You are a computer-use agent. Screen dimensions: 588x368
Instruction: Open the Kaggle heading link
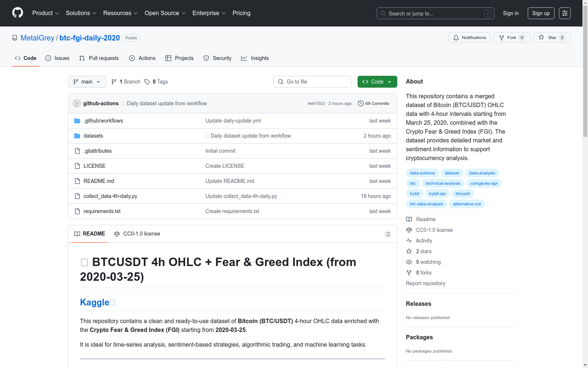click(94, 302)
